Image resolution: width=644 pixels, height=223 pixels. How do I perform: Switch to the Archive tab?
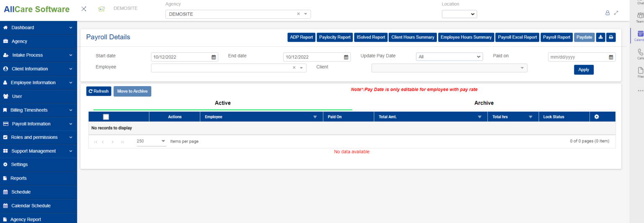pos(484,103)
